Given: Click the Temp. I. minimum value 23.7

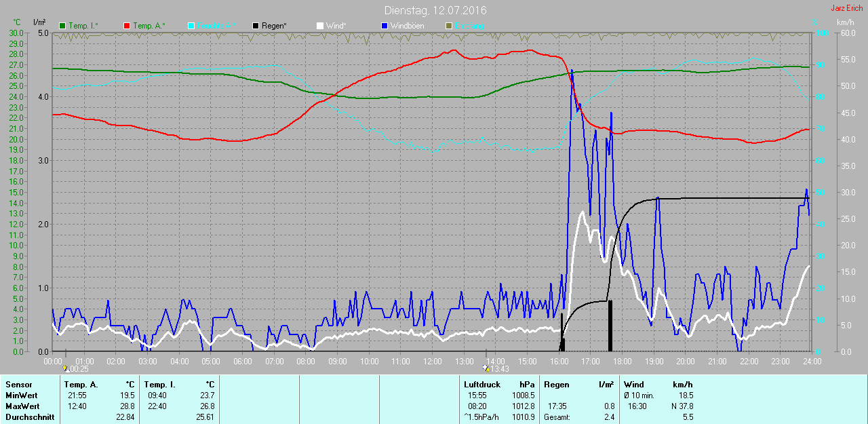Looking at the screenshot, I should [x=206, y=396].
